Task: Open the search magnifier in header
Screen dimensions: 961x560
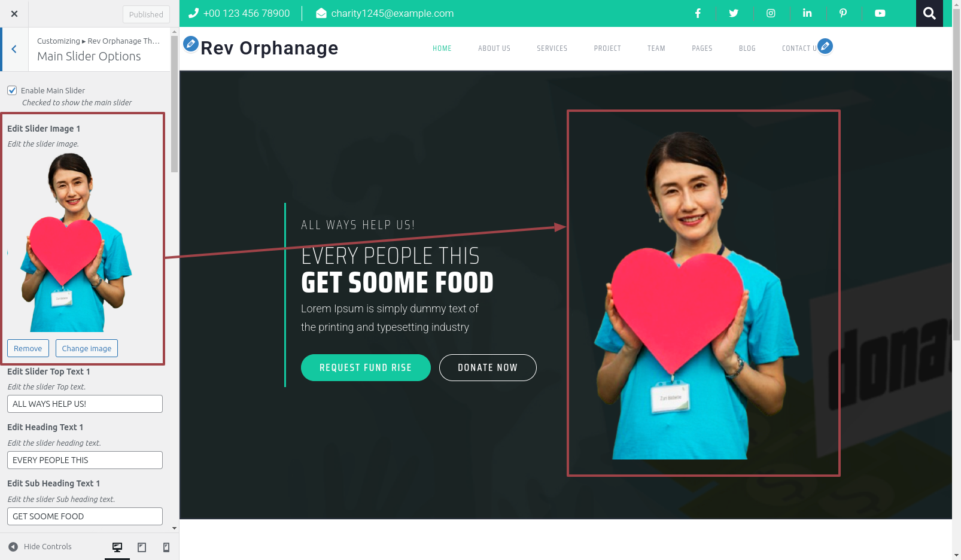Action: click(x=929, y=13)
